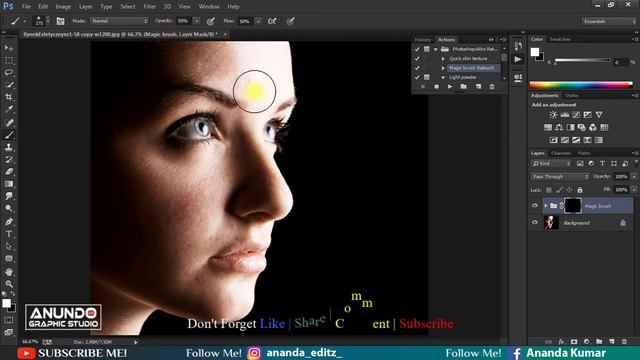Click the color spectrum ramp
This screenshot has height=360, width=640.
coord(581,85)
